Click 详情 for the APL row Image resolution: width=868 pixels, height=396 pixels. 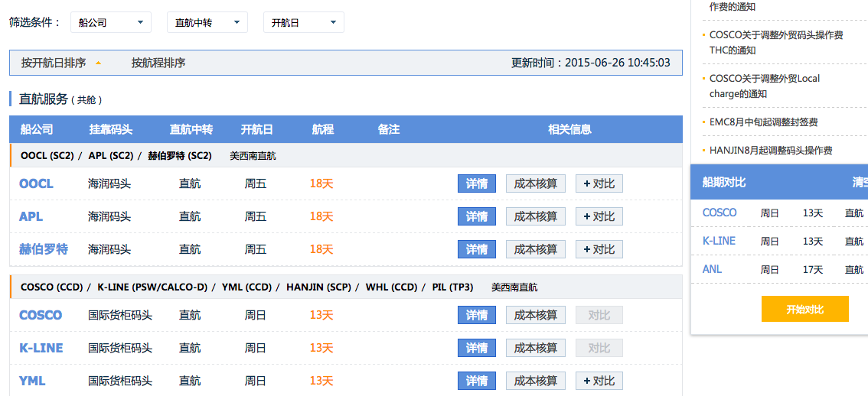coord(477,216)
